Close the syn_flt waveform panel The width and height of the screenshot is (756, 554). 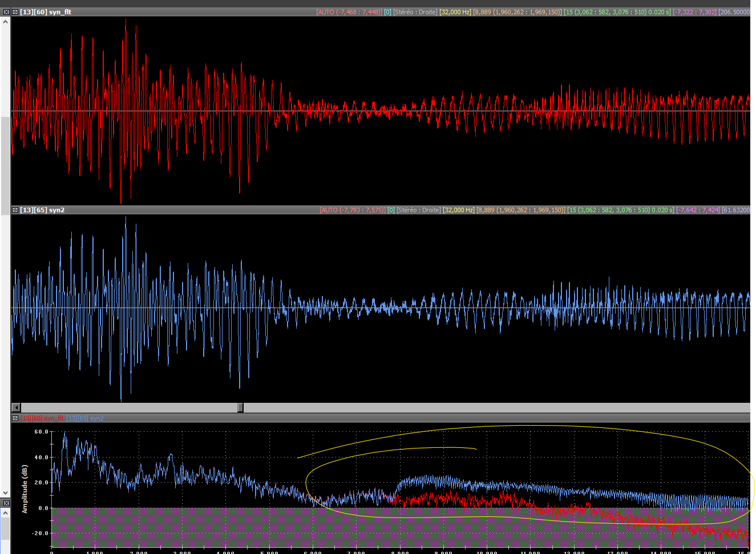coord(6,12)
